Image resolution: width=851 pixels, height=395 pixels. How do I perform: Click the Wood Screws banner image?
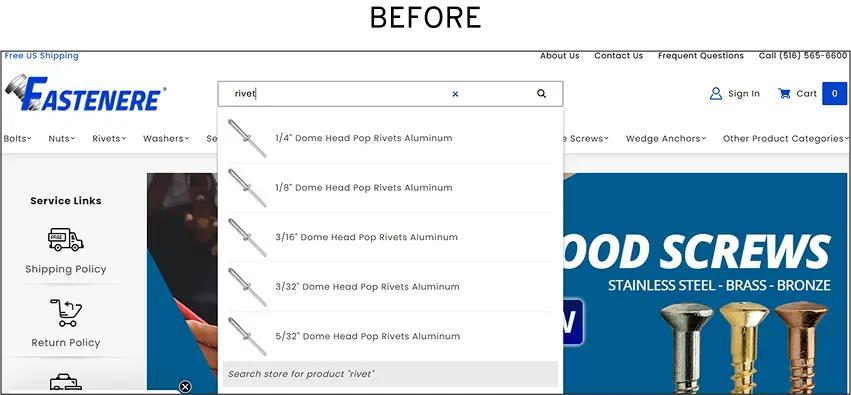click(x=704, y=282)
